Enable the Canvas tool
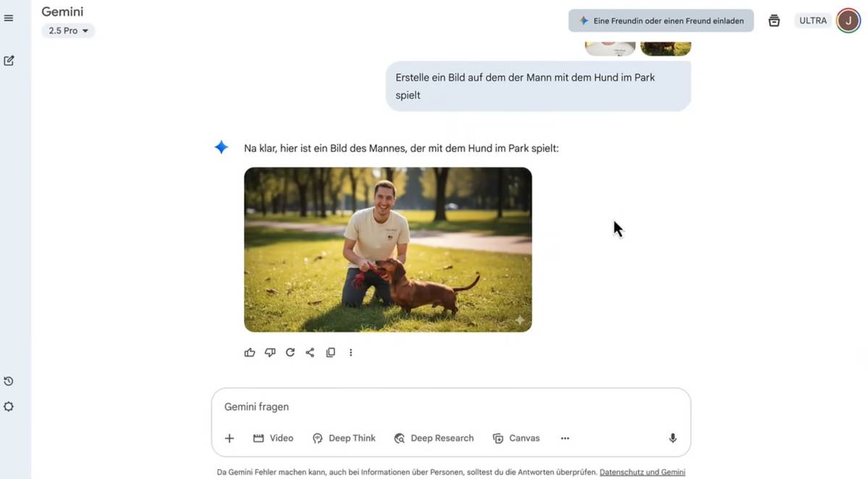Viewport: 868px width, 479px height. coord(516,438)
